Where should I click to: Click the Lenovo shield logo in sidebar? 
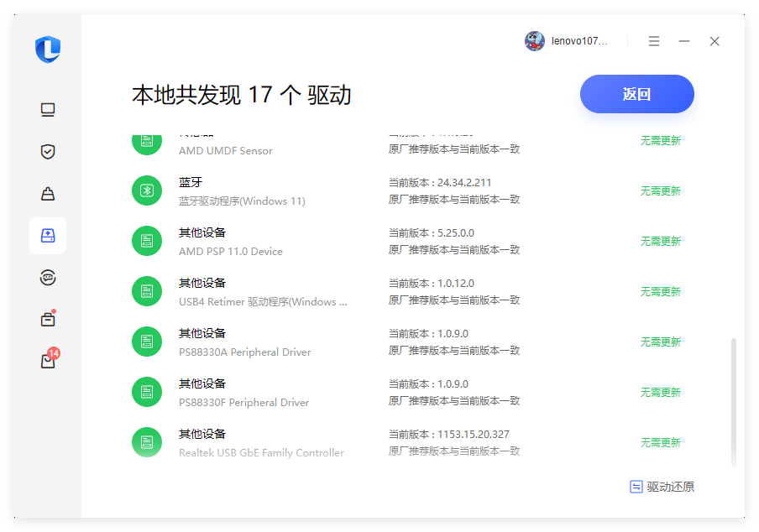pos(48,50)
